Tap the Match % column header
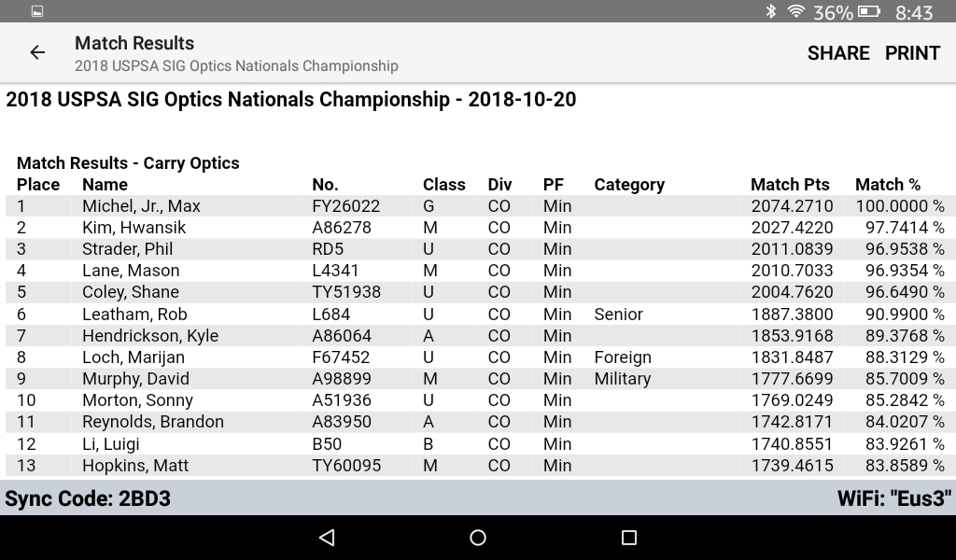Screen dimensions: 956x560 (x=888, y=185)
